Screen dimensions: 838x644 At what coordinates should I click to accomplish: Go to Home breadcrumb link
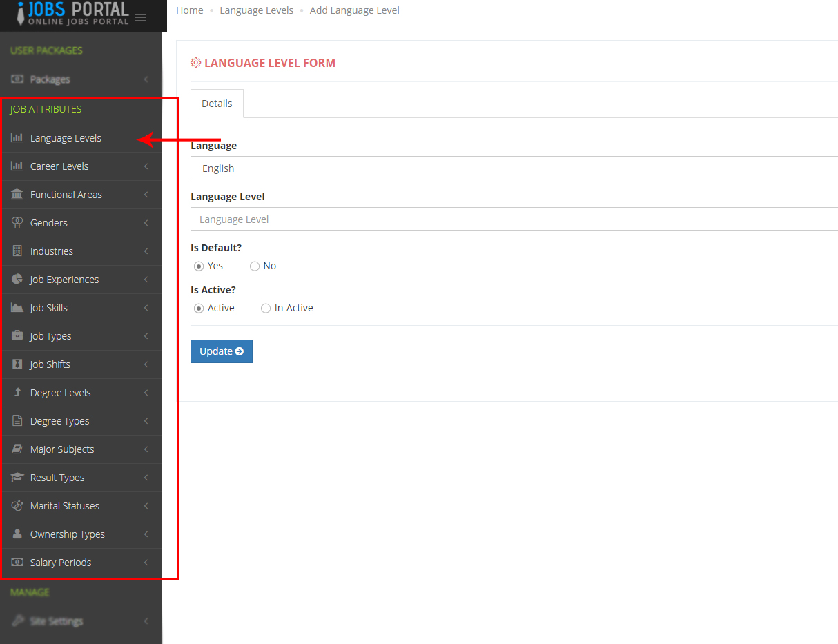(x=190, y=10)
